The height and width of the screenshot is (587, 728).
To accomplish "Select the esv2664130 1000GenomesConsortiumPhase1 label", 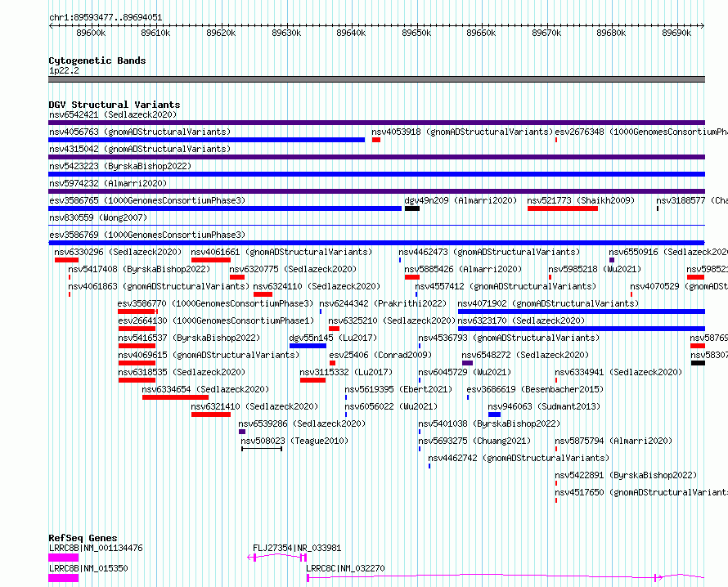I will (216, 320).
